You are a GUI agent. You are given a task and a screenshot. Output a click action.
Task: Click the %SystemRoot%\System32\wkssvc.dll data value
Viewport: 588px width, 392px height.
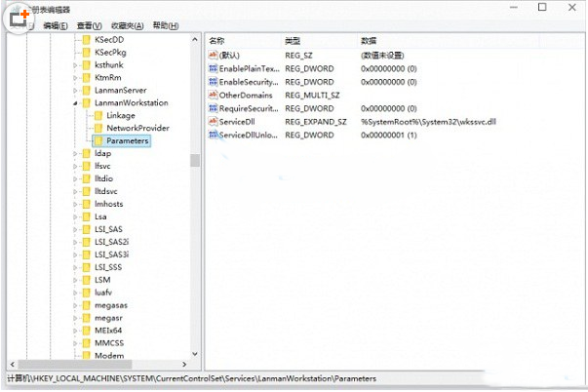[x=428, y=122]
